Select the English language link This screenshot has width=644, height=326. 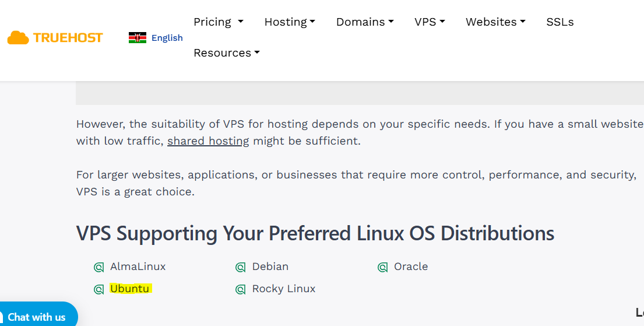click(x=167, y=38)
